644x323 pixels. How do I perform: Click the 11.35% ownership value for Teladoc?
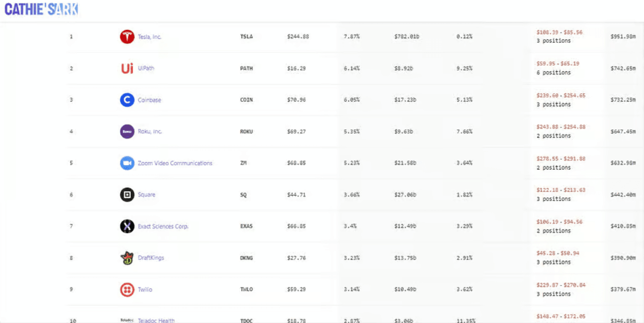(465, 320)
